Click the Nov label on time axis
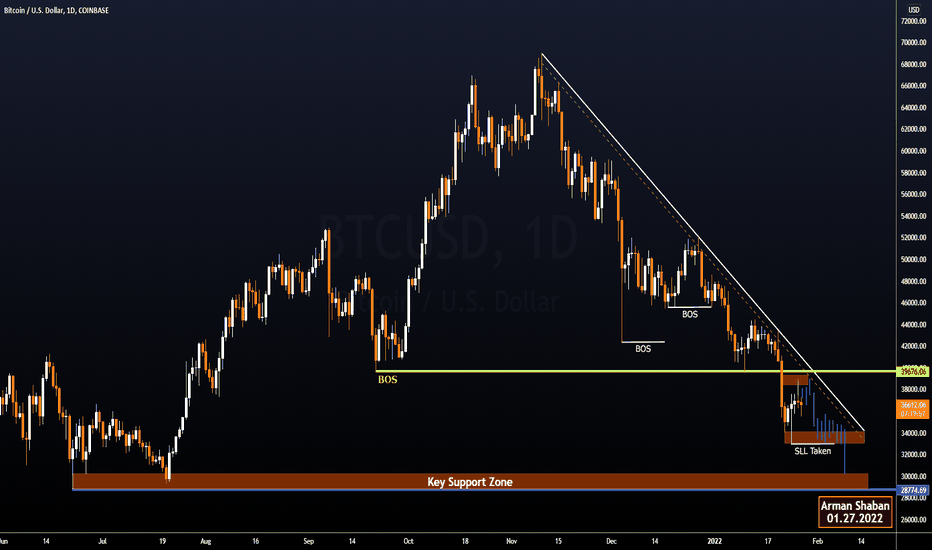932x550 pixels. [512, 541]
